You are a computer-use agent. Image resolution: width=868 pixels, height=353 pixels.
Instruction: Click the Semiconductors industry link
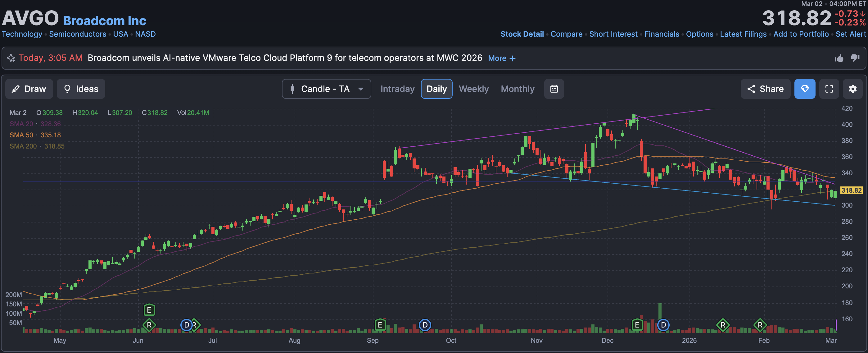[78, 34]
